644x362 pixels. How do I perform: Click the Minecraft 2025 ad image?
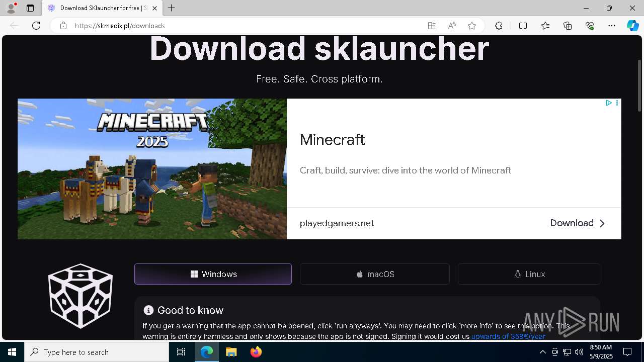[x=152, y=168]
